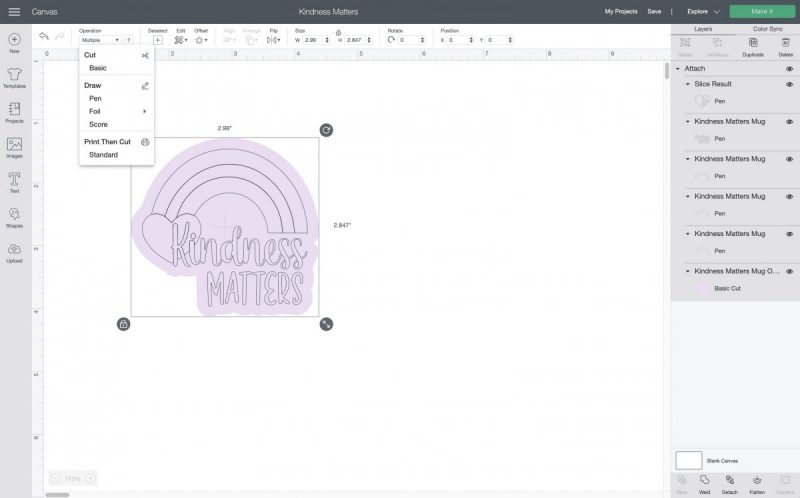Hide the Attach group layer
Viewport: 800px width, 498px height.
click(789, 68)
